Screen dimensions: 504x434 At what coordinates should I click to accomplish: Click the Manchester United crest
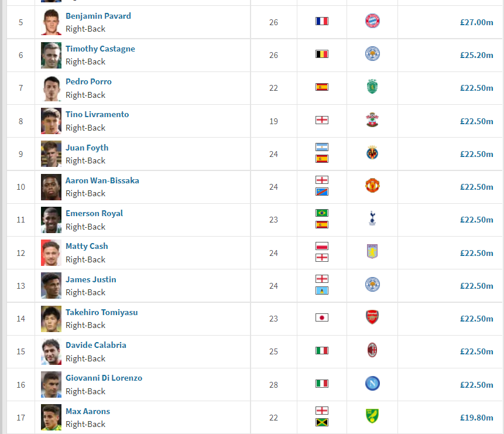coord(372,186)
